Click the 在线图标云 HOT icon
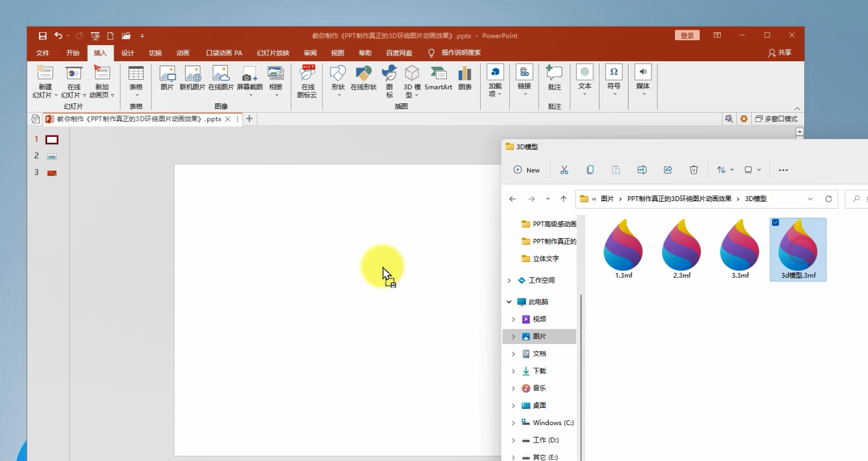The image size is (868, 461). pyautogui.click(x=307, y=82)
